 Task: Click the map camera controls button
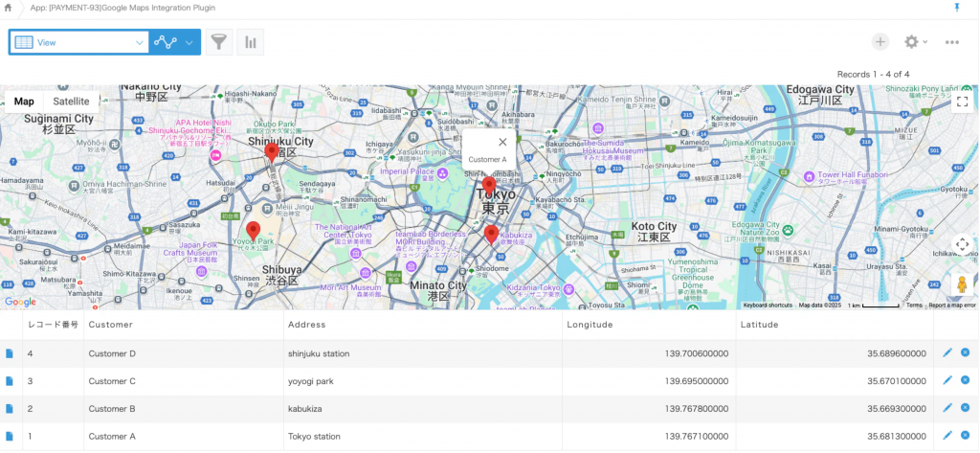(x=963, y=244)
